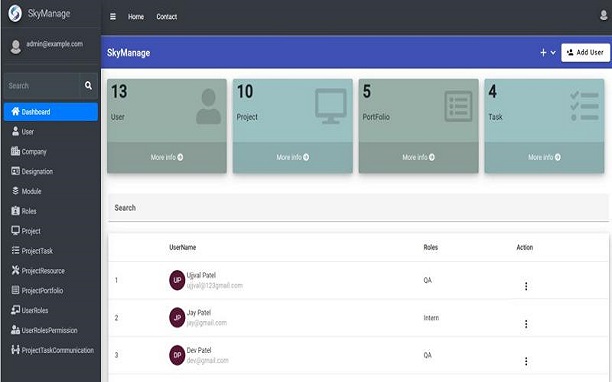Open the Home link in the top bar
Screen dimensions: 612x382
136,17
